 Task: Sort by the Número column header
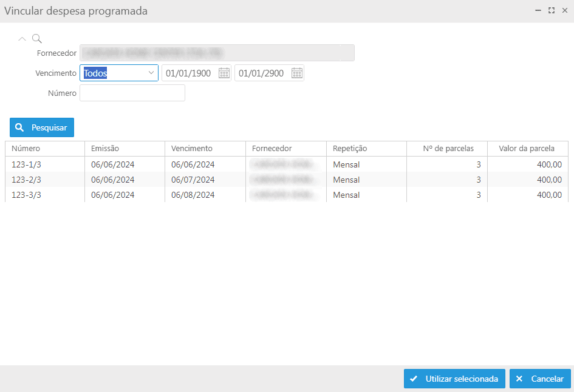(26, 149)
